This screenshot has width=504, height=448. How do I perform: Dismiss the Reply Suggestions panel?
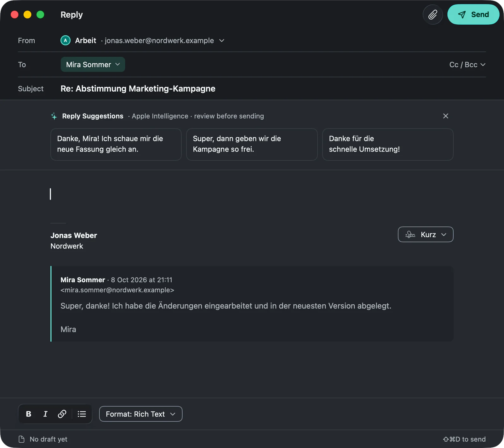tap(445, 116)
